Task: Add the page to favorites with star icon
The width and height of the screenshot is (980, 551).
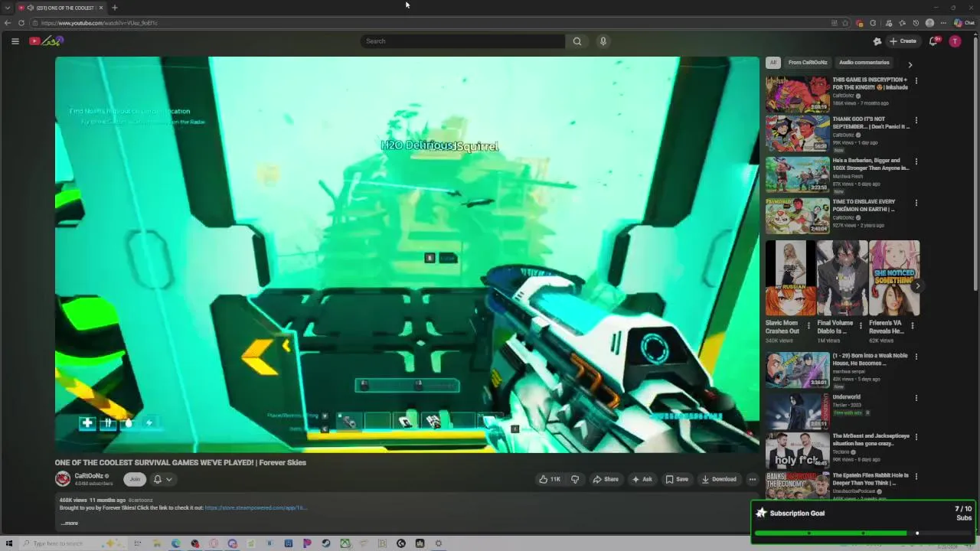Action: 845,23
